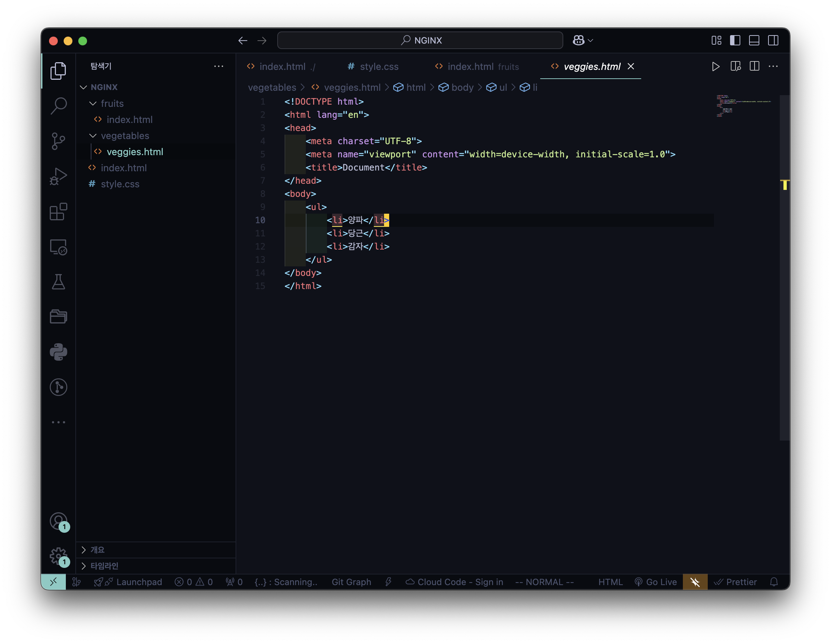831x644 pixels.
Task: Click the NGINX command center search box
Action: [420, 40]
